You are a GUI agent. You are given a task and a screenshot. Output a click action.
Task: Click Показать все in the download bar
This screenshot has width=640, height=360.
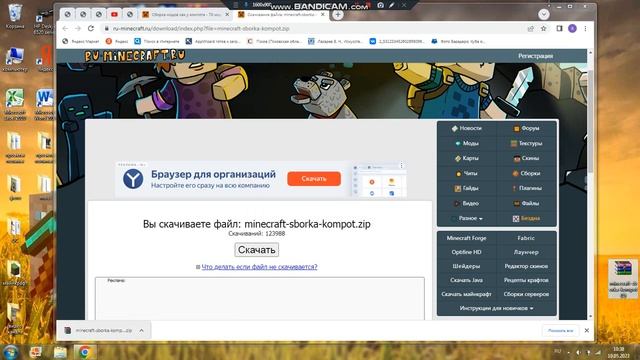coord(560,331)
